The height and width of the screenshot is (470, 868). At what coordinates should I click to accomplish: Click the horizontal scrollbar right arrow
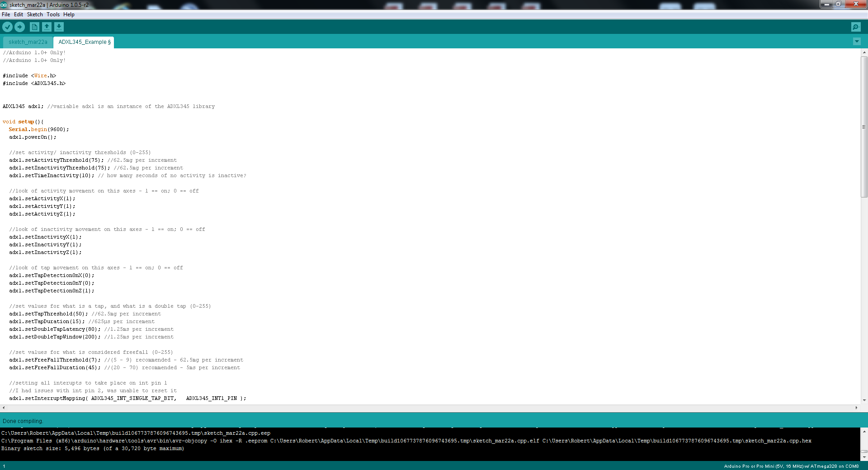(x=856, y=408)
